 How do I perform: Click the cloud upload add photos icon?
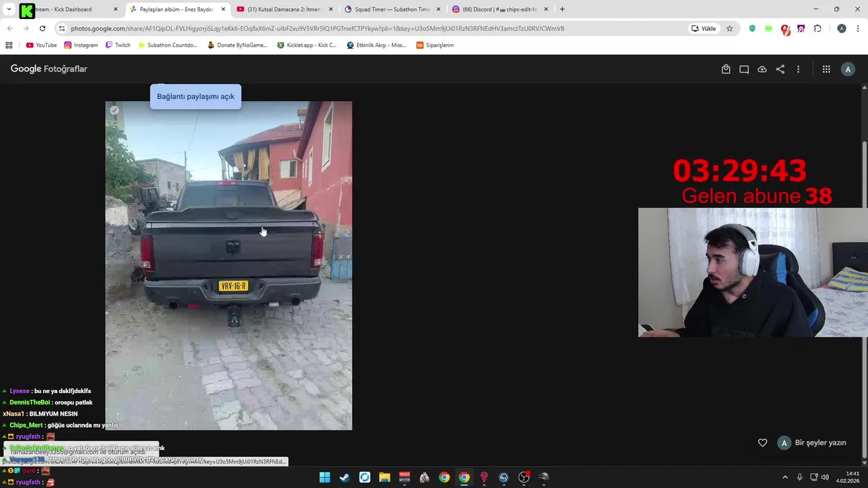(x=762, y=69)
